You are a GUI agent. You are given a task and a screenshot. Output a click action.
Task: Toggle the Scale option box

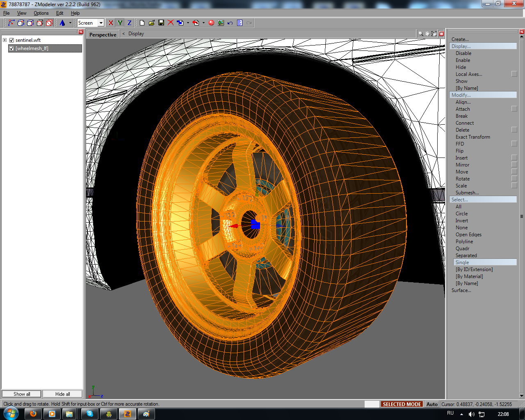click(514, 186)
